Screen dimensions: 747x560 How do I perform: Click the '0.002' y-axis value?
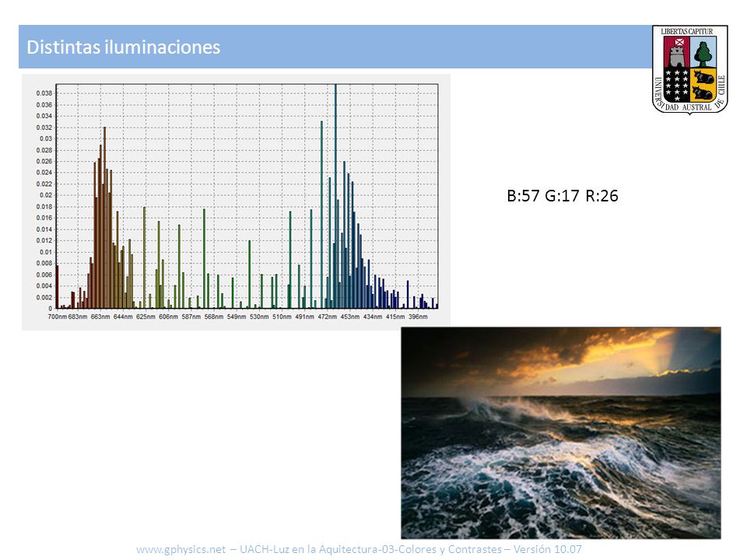point(44,298)
